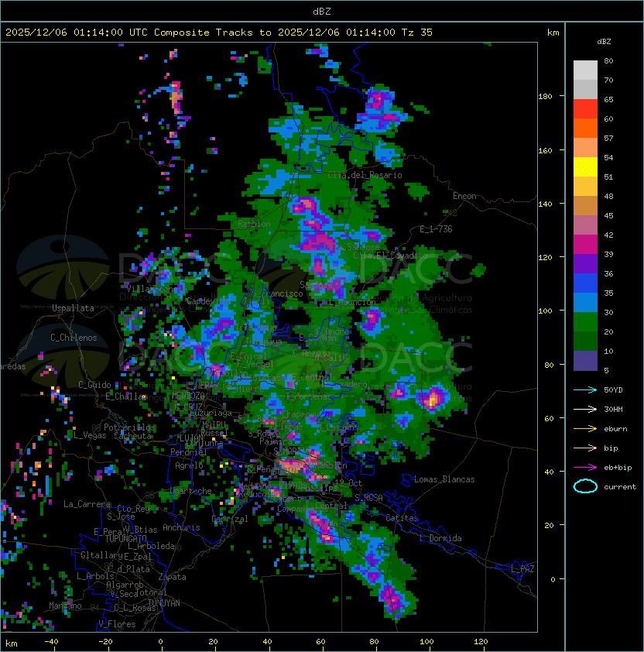The width and height of the screenshot is (644, 652).
Task: Pick the gray 70 dBZ legend swatch
Action: click(x=585, y=89)
